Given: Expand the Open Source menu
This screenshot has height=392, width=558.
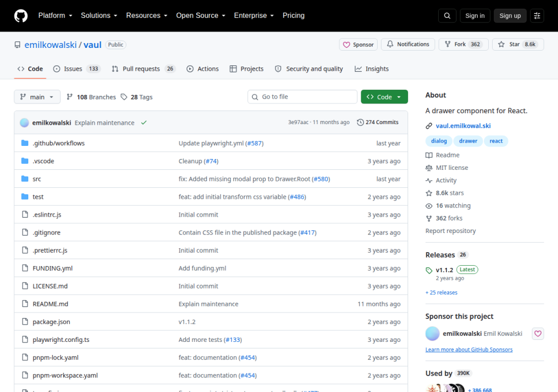Looking at the screenshot, I should pos(201,16).
